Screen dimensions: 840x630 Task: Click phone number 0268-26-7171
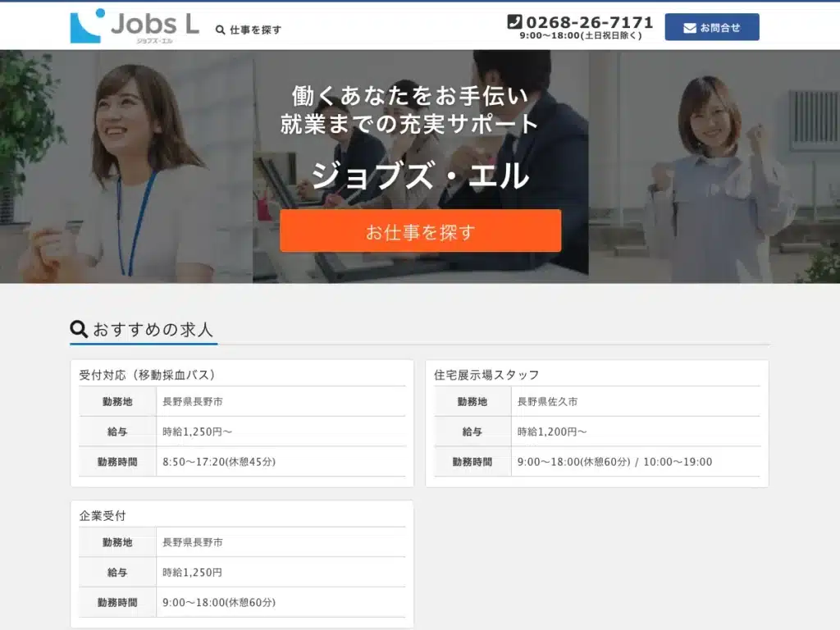(x=589, y=22)
